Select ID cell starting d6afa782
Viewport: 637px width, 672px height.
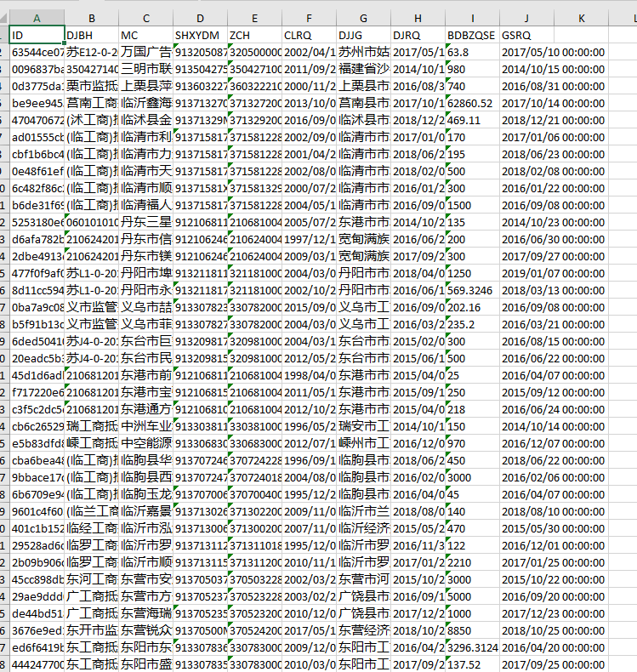click(x=37, y=240)
